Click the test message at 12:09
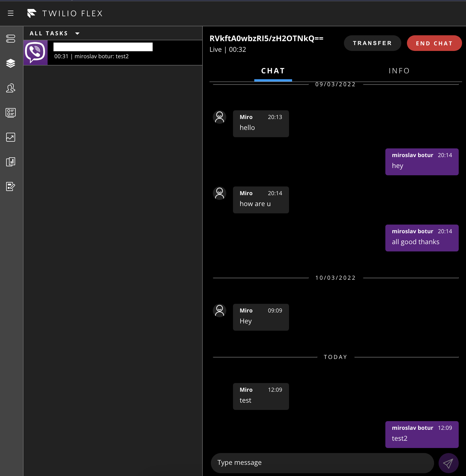466x476 pixels. (261, 396)
